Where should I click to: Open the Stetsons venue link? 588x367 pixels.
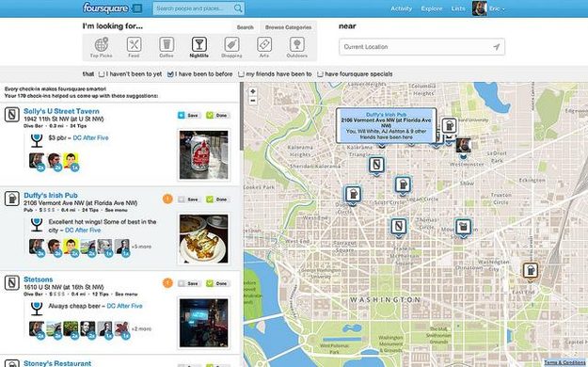pyautogui.click(x=39, y=279)
